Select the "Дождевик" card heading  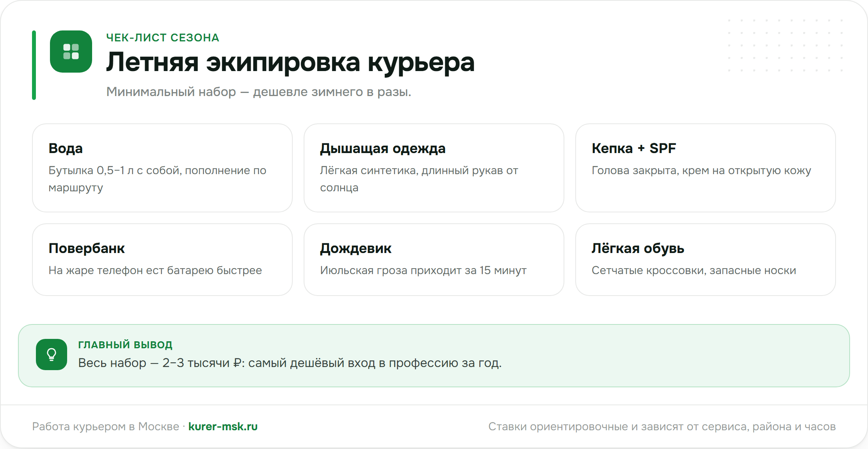[356, 248]
